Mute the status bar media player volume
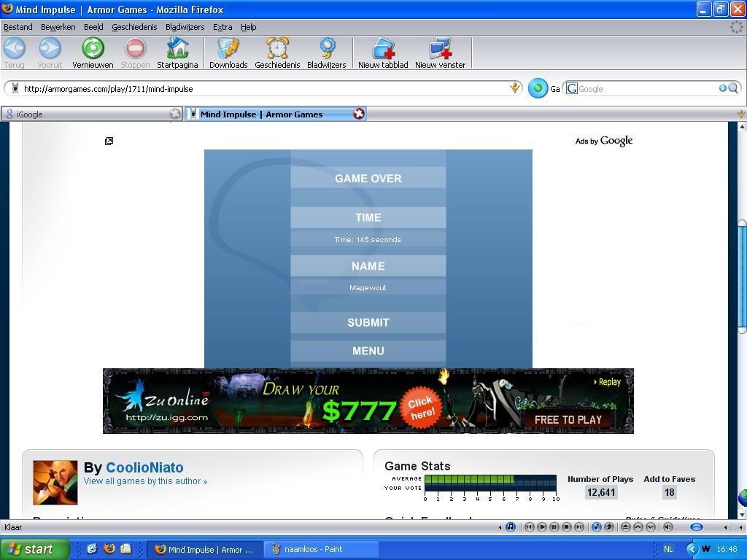The height and width of the screenshot is (560, 747). [667, 527]
